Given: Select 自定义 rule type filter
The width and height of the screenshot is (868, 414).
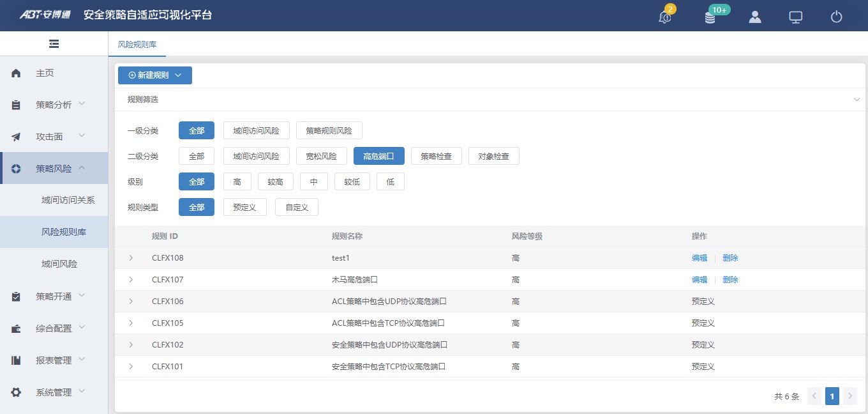Looking at the screenshot, I should [297, 207].
